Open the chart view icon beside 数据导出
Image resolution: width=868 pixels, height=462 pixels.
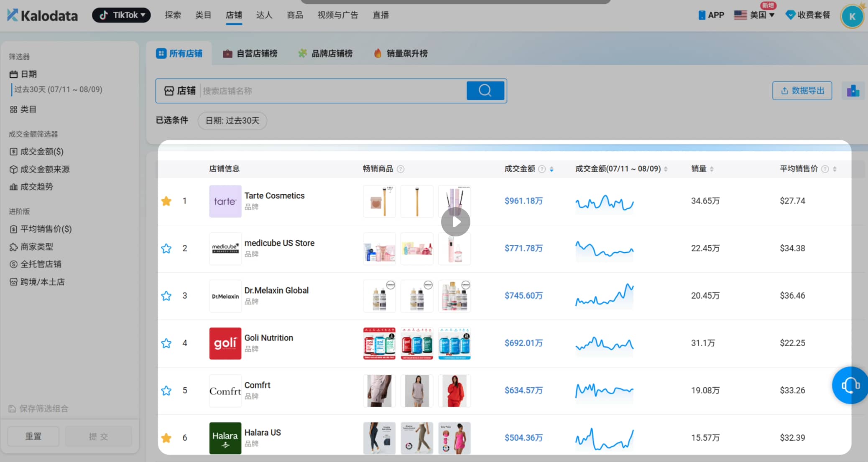[x=853, y=91]
